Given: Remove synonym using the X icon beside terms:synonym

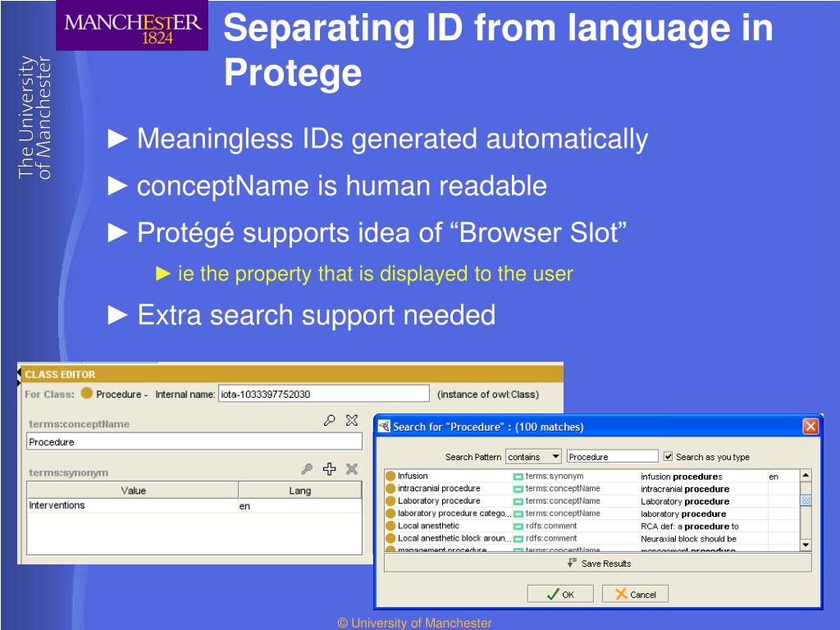Looking at the screenshot, I should click(352, 469).
